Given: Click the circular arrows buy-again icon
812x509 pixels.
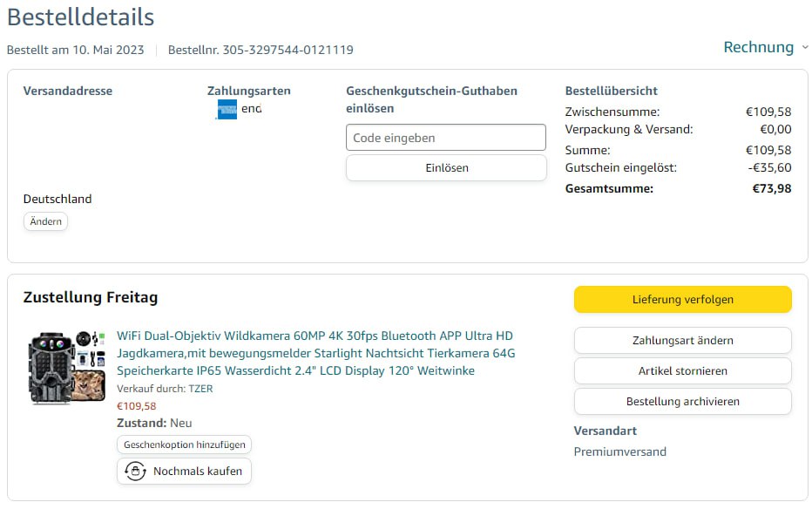Looking at the screenshot, I should coord(135,472).
